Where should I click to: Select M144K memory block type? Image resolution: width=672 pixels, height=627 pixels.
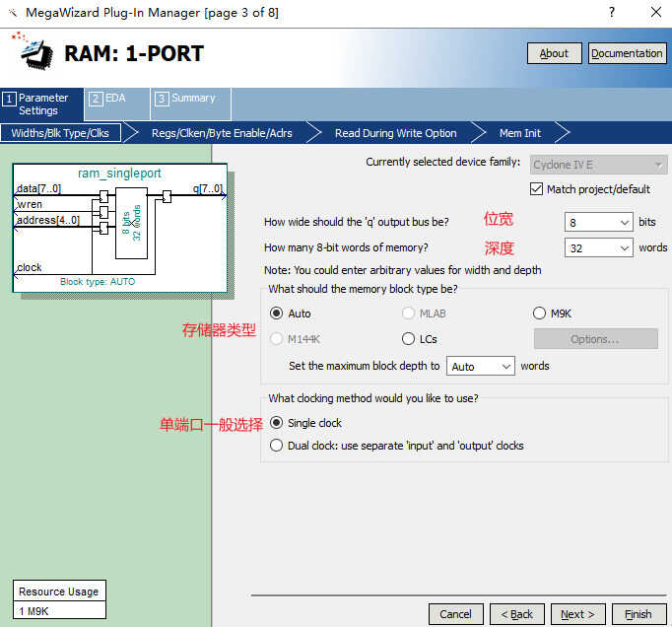click(277, 339)
